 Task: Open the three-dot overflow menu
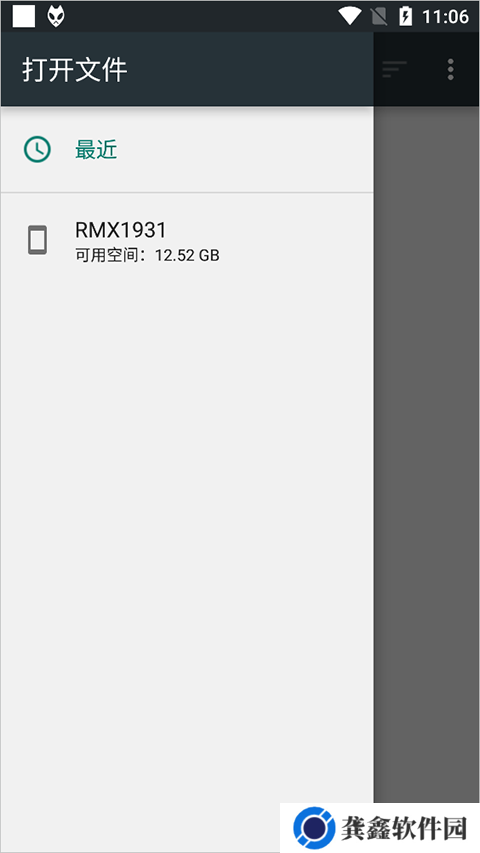[451, 69]
